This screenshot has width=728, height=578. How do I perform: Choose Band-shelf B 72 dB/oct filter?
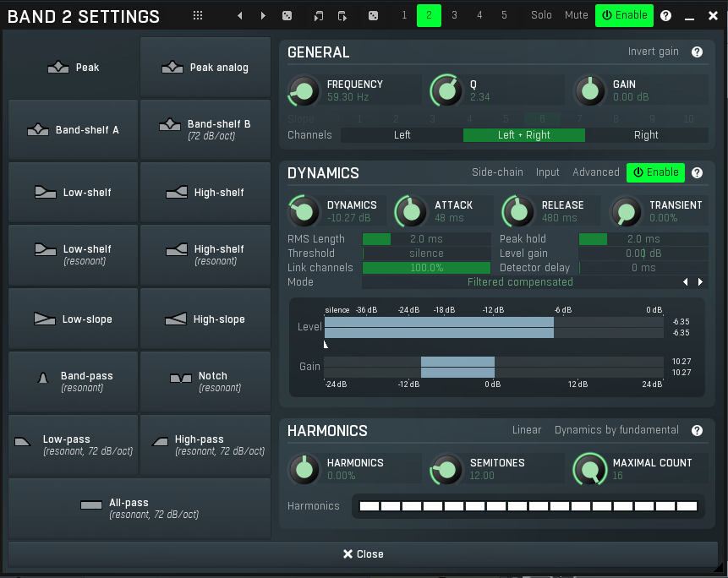pos(205,130)
